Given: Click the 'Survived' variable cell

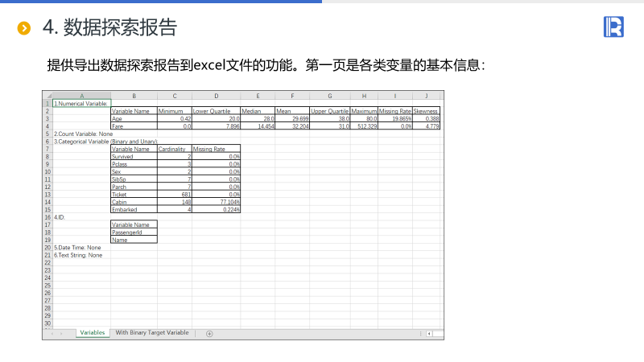Looking at the screenshot, I should (x=134, y=156).
